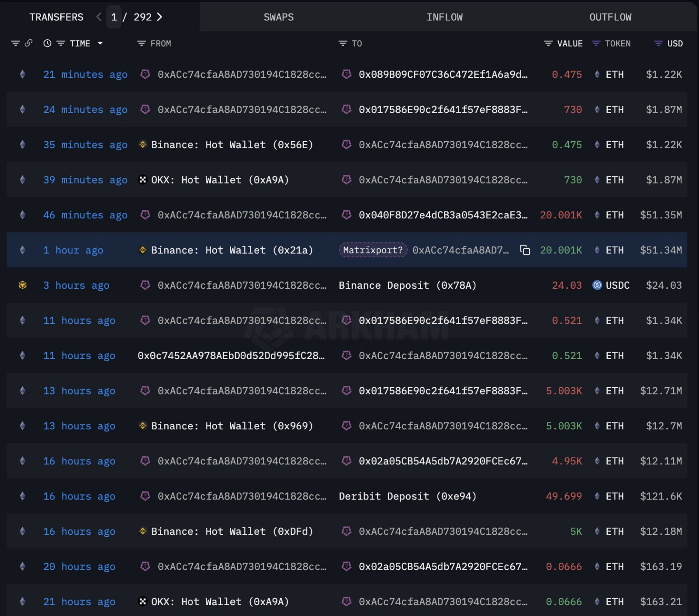Image resolution: width=699 pixels, height=616 pixels.
Task: Switch to the INFLOW tab
Action: (444, 17)
